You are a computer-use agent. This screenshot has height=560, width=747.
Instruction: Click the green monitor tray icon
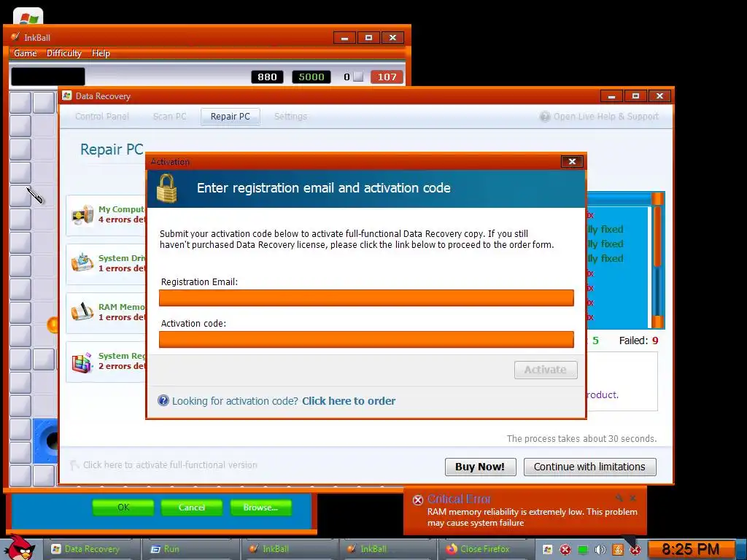click(583, 550)
